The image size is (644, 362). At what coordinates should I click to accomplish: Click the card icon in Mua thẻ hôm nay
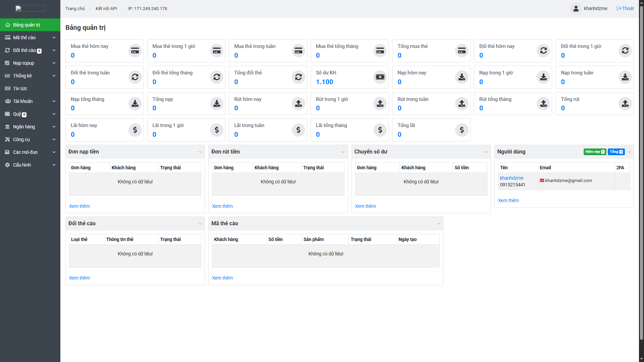pyautogui.click(x=135, y=51)
